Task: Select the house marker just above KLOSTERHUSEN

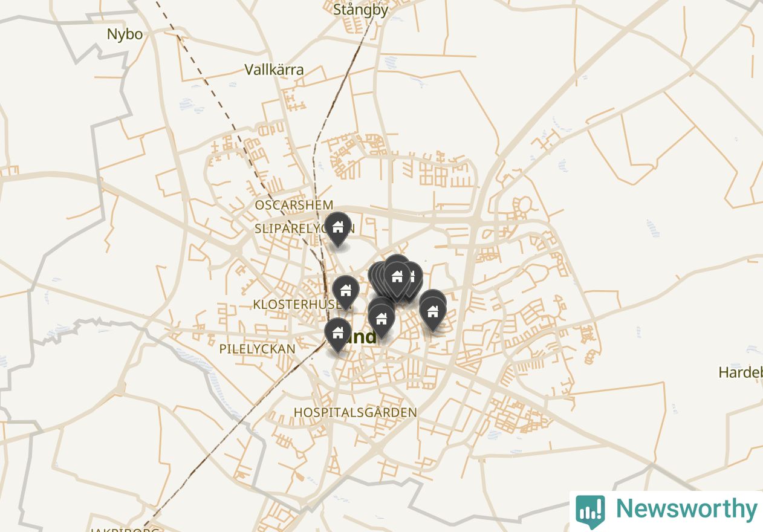Action: pyautogui.click(x=346, y=291)
